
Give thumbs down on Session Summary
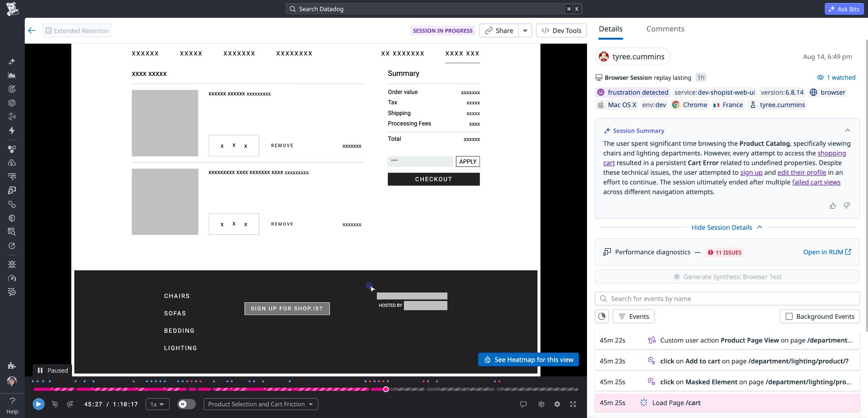(x=847, y=206)
